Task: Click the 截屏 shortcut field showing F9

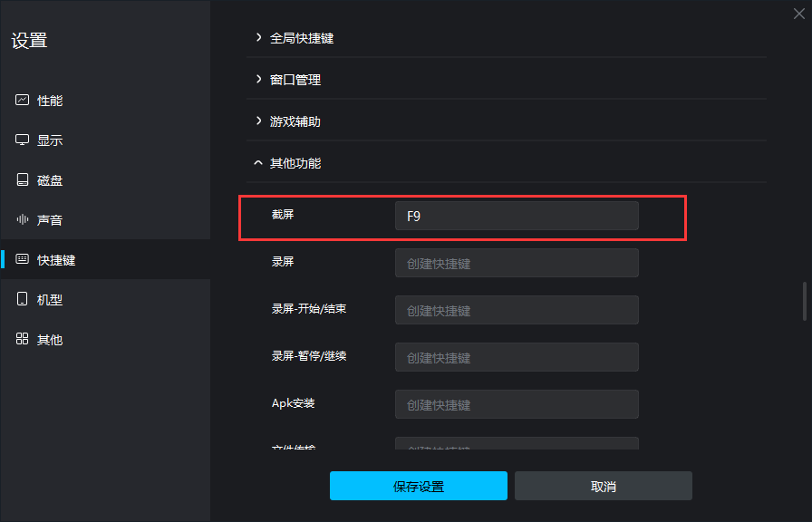Action: 517,216
